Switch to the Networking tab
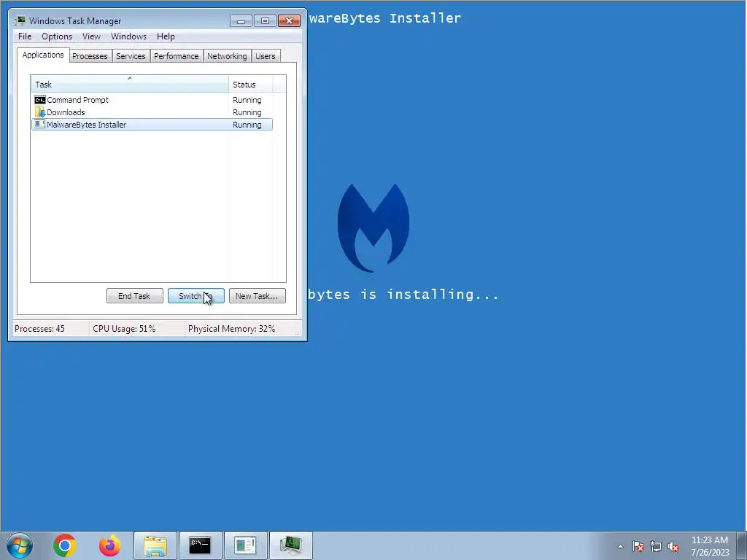The image size is (747, 560). pyautogui.click(x=227, y=56)
